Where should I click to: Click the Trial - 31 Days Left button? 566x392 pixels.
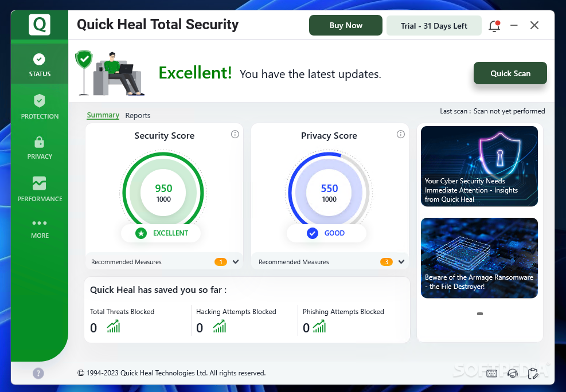[x=434, y=26]
